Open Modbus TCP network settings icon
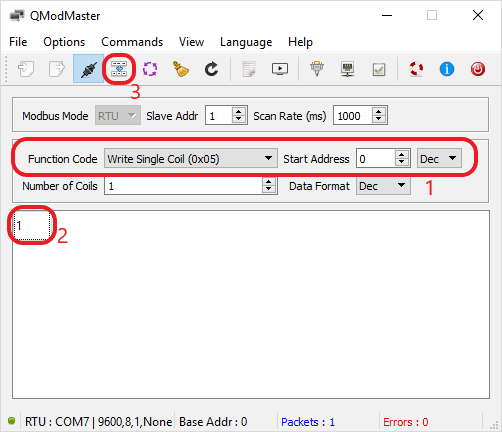 348,69
